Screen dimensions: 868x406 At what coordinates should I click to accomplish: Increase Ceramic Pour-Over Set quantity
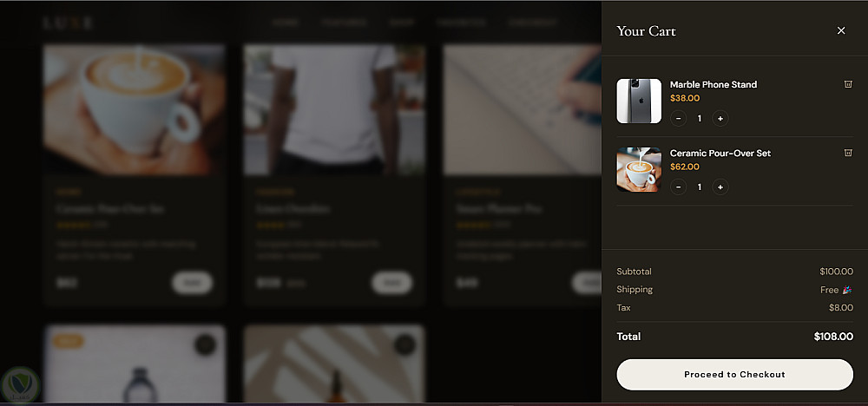coord(720,187)
